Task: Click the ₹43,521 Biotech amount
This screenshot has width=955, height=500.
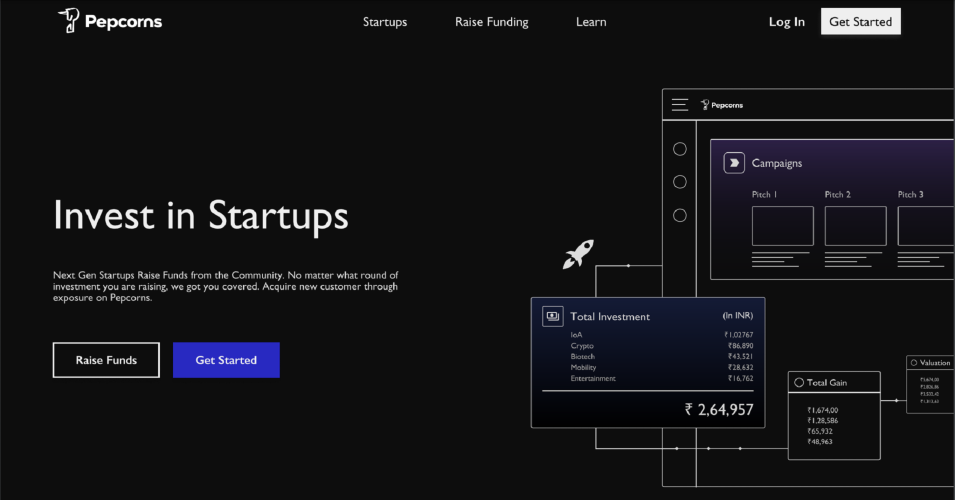Action: [x=741, y=356]
